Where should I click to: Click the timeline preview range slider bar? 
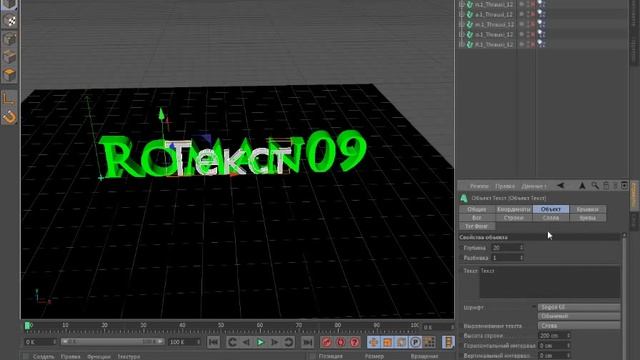tap(112, 341)
